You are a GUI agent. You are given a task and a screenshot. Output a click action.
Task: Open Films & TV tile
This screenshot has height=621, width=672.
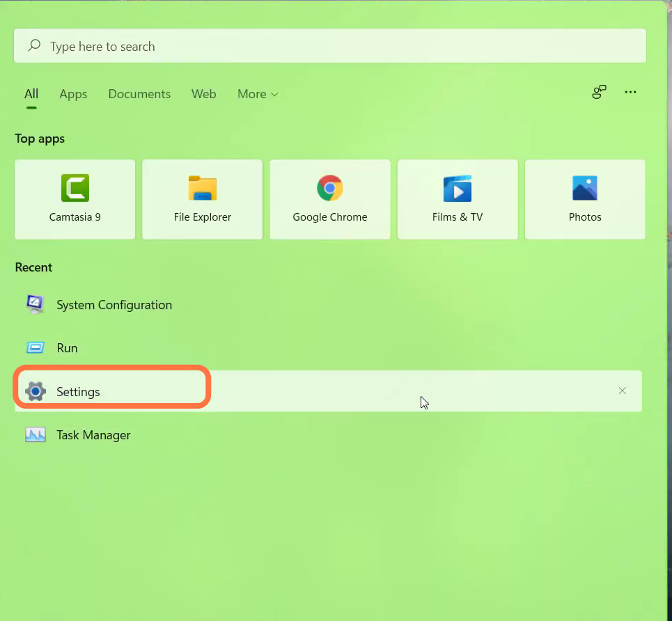pos(458,199)
